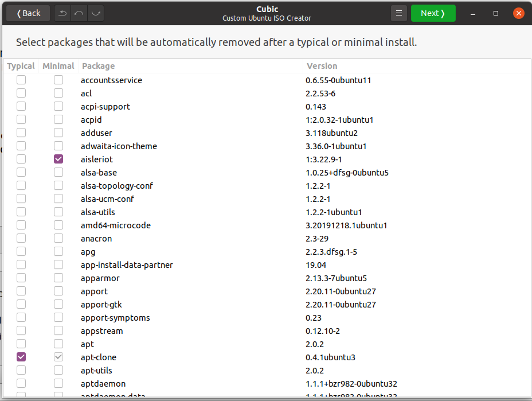Select the amd64-microcode package row

click(x=116, y=225)
